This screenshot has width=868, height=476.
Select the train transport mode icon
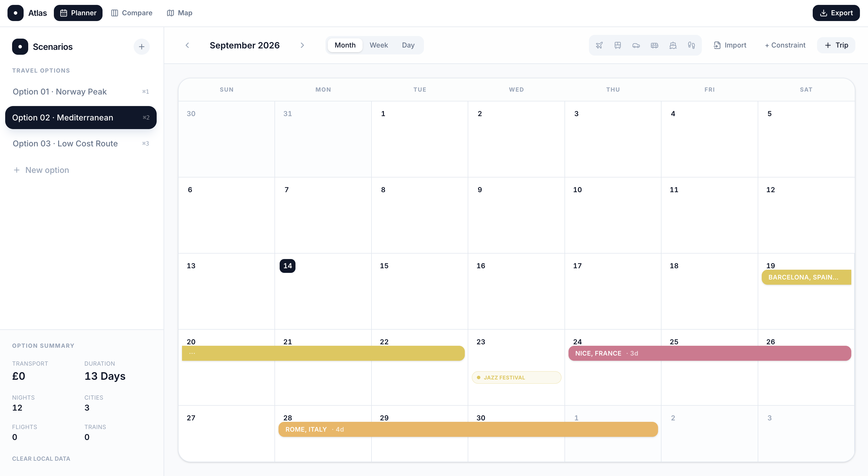618,45
